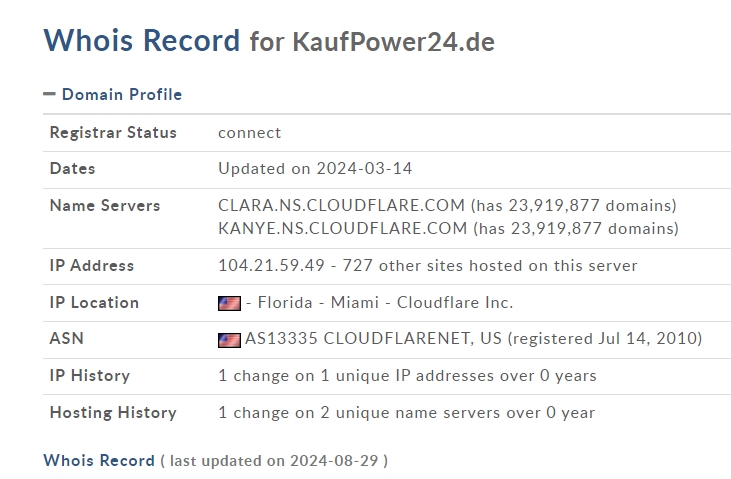Click the US flag icon in IP Location row
The height and width of the screenshot is (479, 731).
[229, 303]
